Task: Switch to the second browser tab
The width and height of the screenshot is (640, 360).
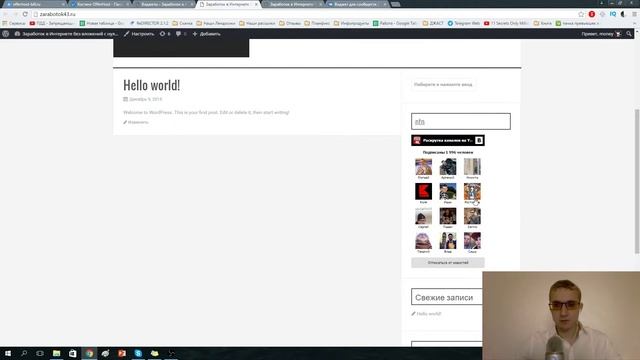Action: click(99, 4)
